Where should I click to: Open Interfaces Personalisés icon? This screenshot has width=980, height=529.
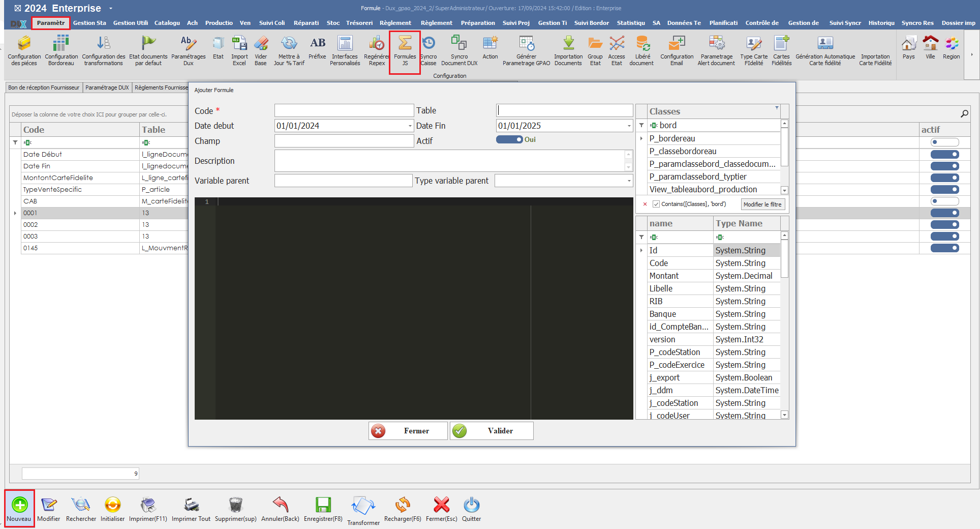[345, 51]
